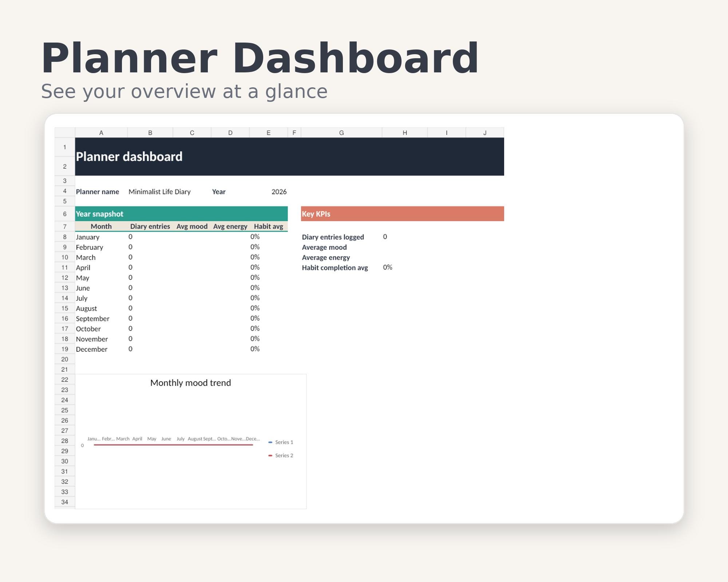This screenshot has width=728, height=582.
Task: Click December's habit avg percentage cell
Action: (269, 349)
